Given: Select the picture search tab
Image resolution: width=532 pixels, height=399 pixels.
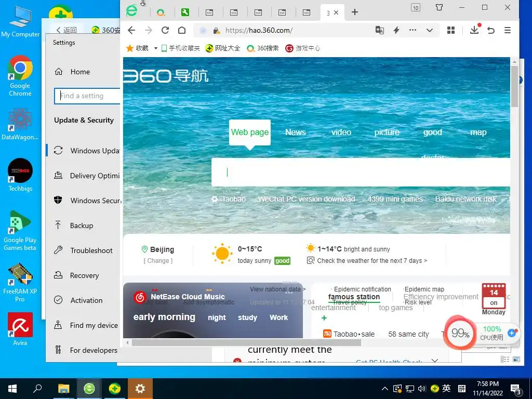Looking at the screenshot, I should (x=387, y=132).
